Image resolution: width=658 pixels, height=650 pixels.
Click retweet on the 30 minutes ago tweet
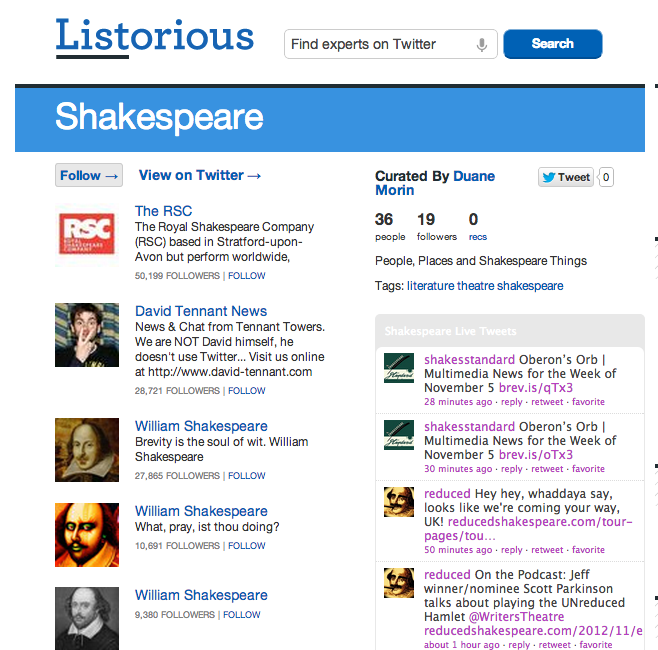pyautogui.click(x=547, y=469)
